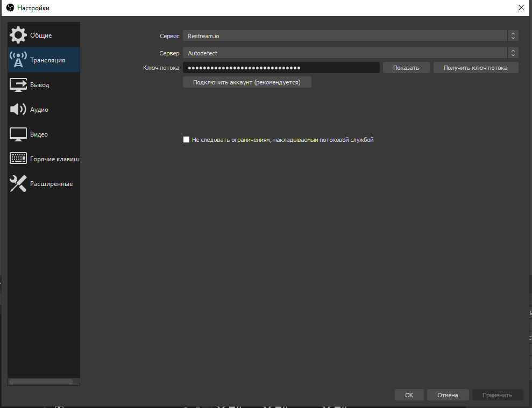Open Горячие клавиши settings

pyautogui.click(x=44, y=159)
